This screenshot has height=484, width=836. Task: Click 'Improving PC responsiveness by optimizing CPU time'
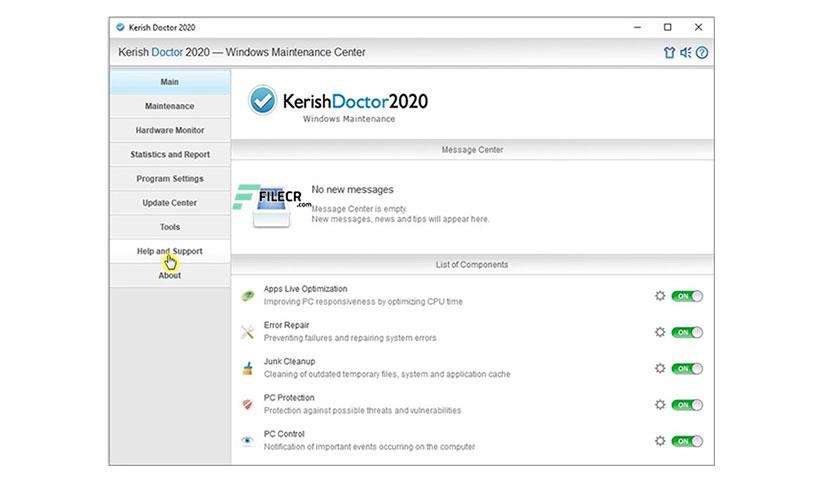363,302
